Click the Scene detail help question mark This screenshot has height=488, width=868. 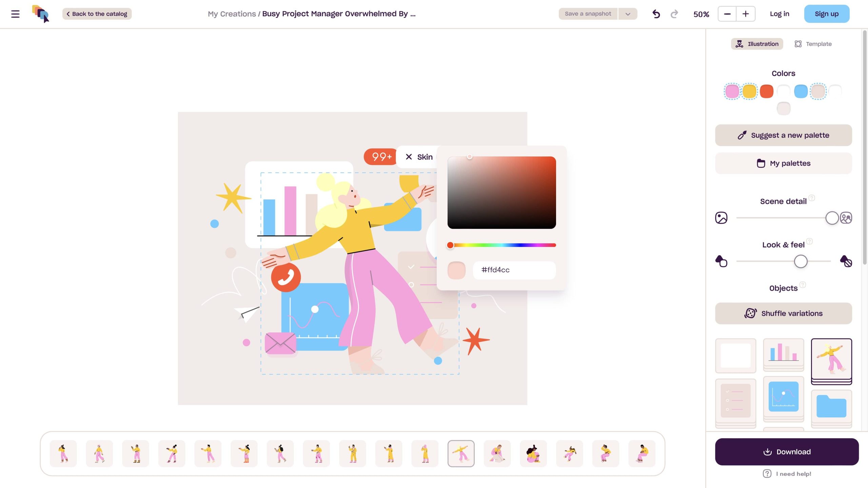812,198
